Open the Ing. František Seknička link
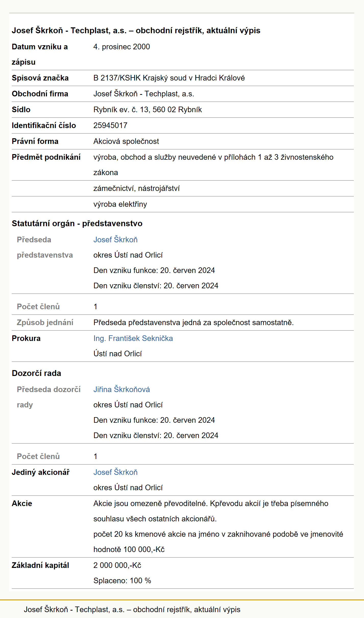 coord(133,338)
